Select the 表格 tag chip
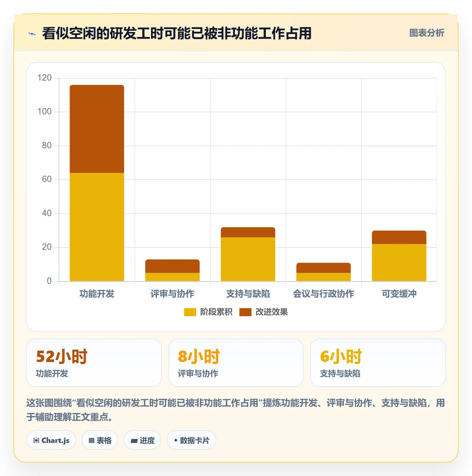This screenshot has height=476, width=472. coord(100,440)
